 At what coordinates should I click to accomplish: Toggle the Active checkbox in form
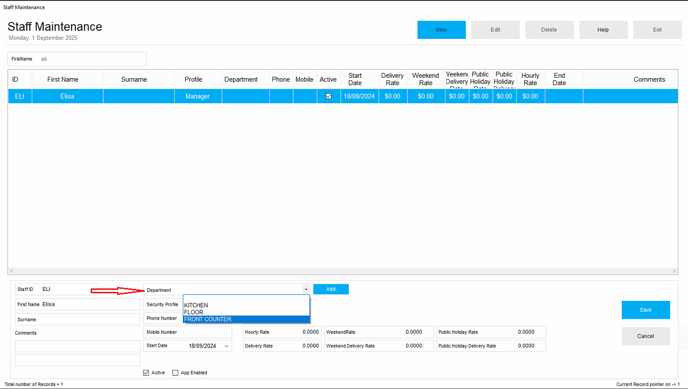(x=146, y=373)
